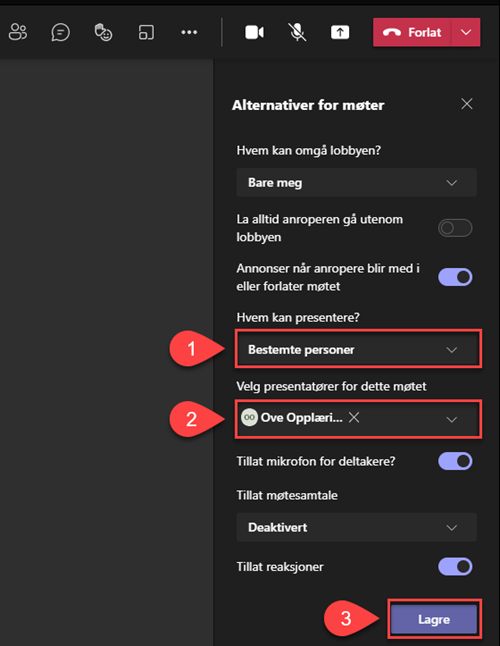The height and width of the screenshot is (646, 500).
Task: Disable announce when callers join toggle
Action: (455, 277)
